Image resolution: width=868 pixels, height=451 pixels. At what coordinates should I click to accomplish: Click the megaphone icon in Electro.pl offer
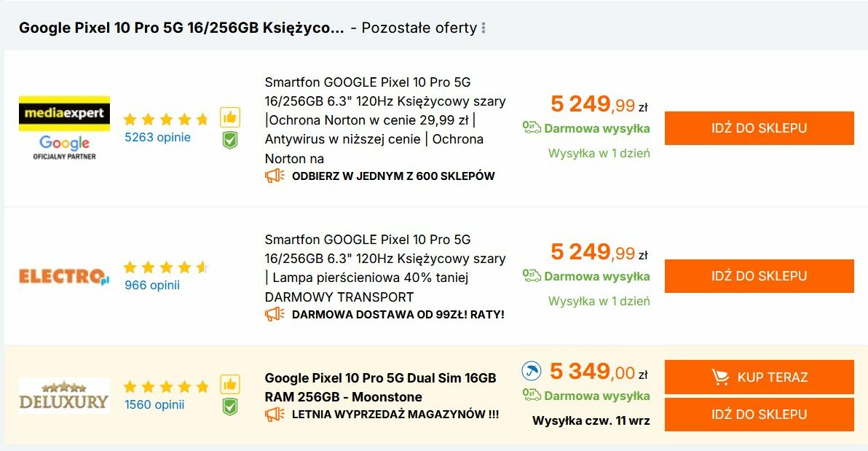pos(275,314)
